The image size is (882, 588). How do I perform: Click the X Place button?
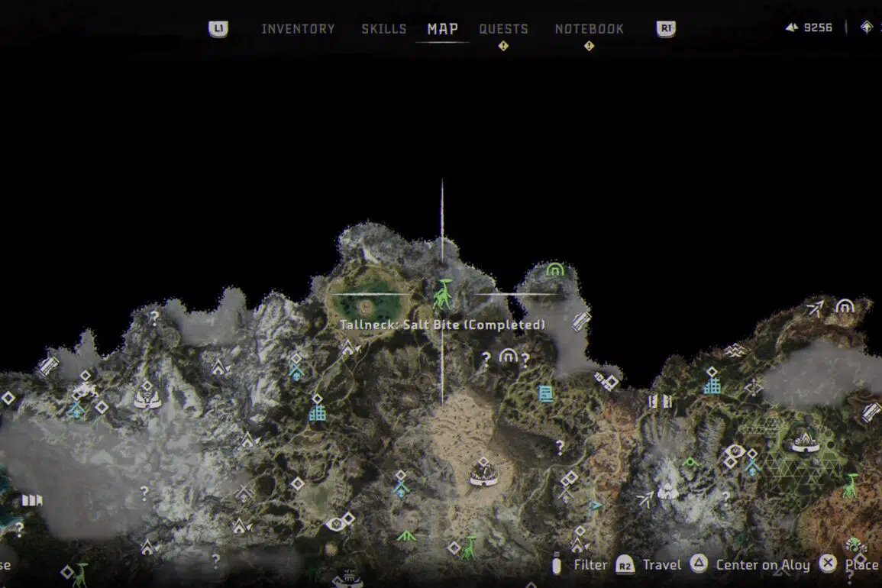point(850,564)
